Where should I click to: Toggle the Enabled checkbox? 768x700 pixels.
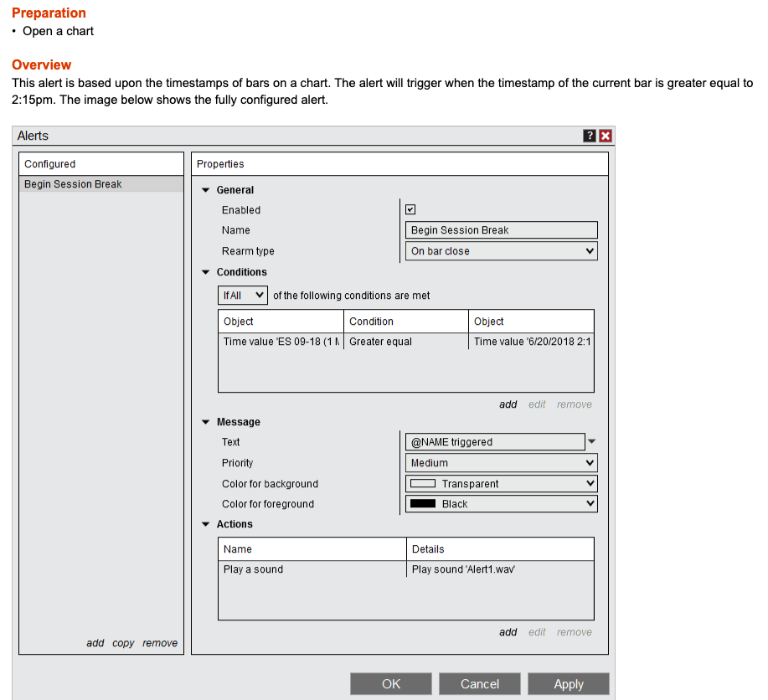pyautogui.click(x=410, y=209)
